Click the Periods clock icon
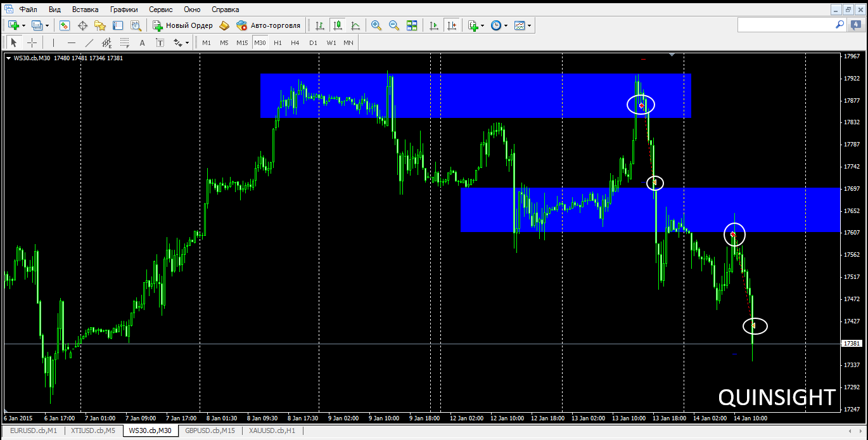This screenshot has height=440, width=868. (496, 25)
